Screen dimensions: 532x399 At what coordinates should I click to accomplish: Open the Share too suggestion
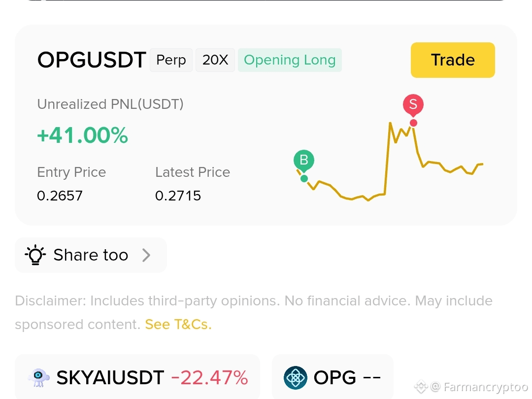(x=91, y=255)
